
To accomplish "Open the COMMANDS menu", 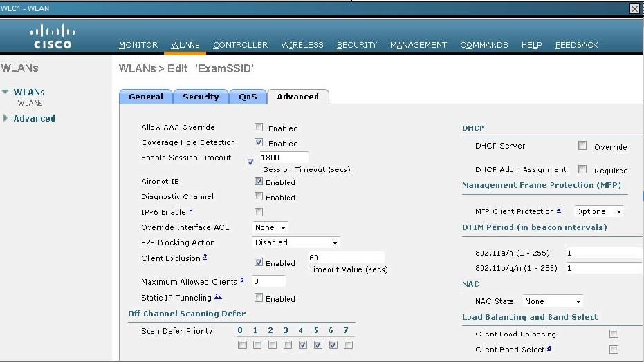I will tap(484, 45).
